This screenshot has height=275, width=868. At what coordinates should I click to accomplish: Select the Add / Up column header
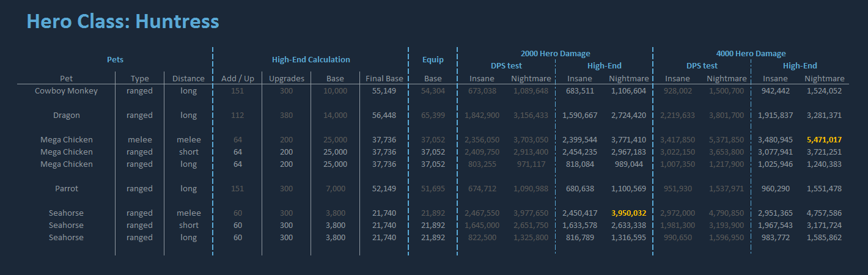[237, 79]
